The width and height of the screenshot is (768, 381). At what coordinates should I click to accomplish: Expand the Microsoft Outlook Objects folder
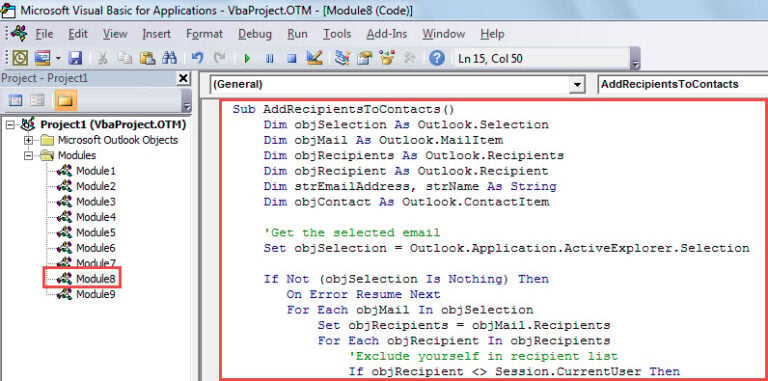(x=29, y=140)
